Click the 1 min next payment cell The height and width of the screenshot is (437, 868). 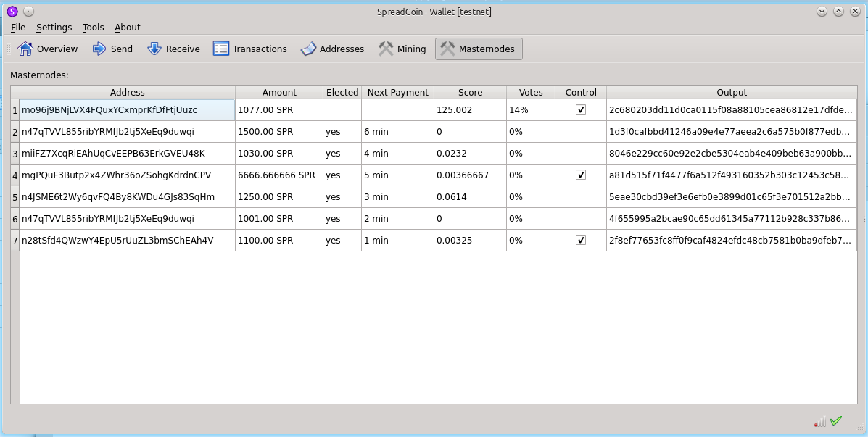397,240
